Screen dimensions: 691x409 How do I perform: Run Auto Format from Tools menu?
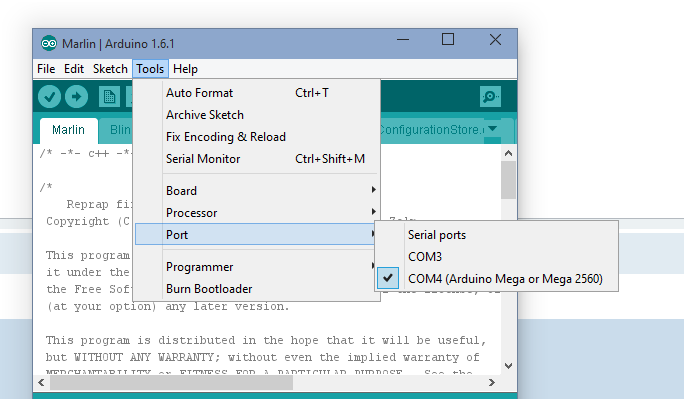point(257,93)
